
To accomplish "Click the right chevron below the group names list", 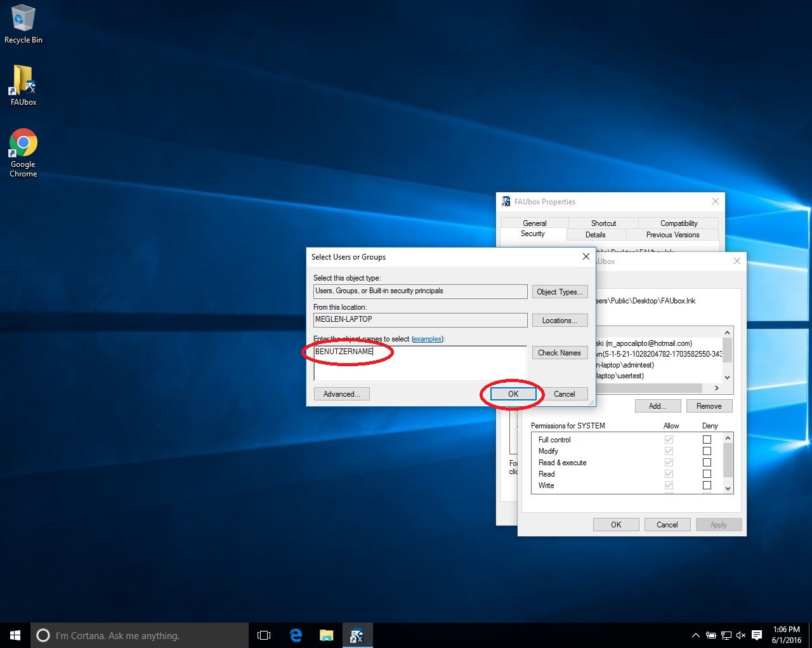I will pyautogui.click(x=716, y=388).
